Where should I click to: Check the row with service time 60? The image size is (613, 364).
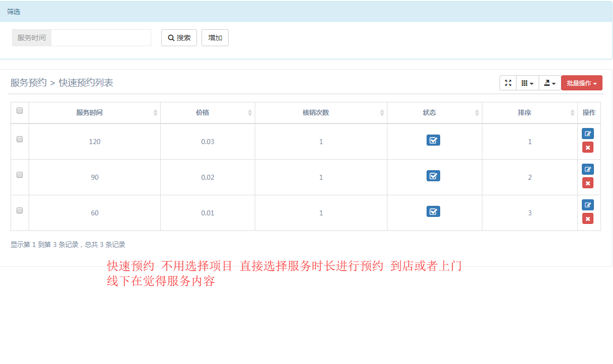20,210
